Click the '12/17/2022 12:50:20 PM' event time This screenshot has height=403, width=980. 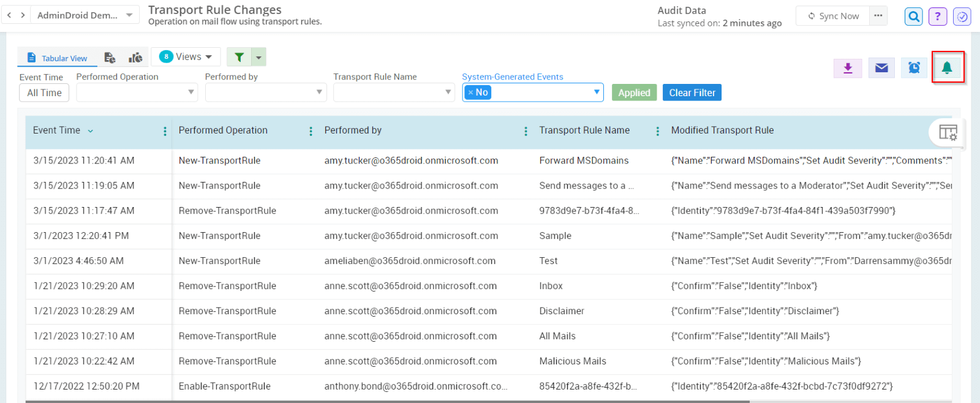86,386
